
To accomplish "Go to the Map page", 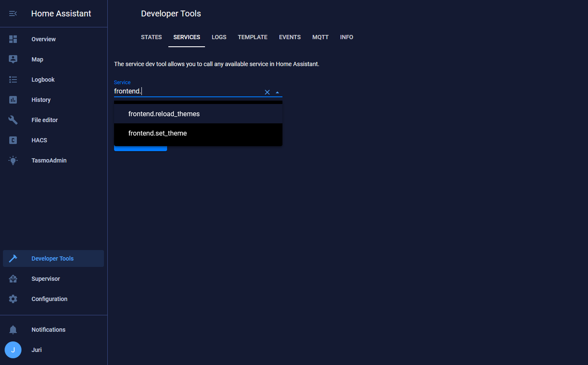I will tap(53, 59).
